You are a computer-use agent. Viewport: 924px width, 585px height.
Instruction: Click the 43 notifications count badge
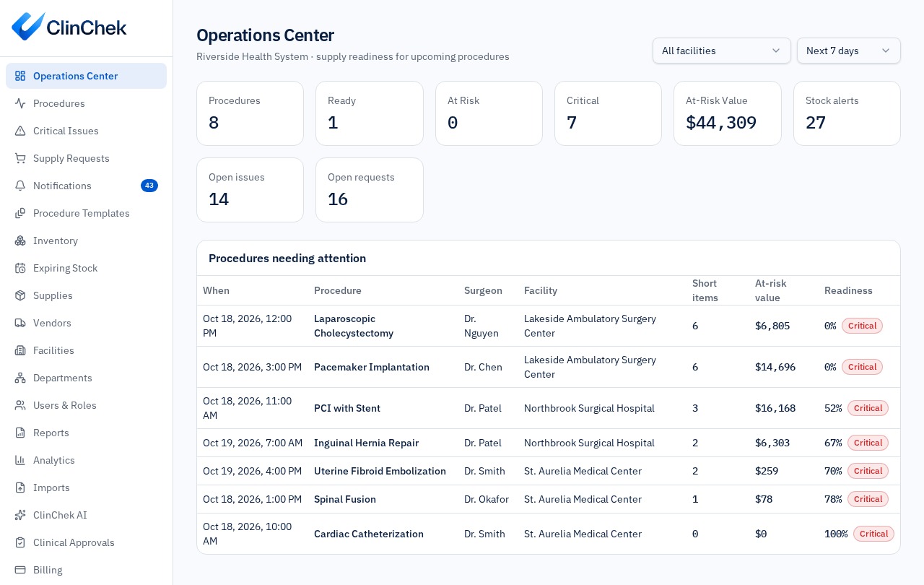point(149,186)
